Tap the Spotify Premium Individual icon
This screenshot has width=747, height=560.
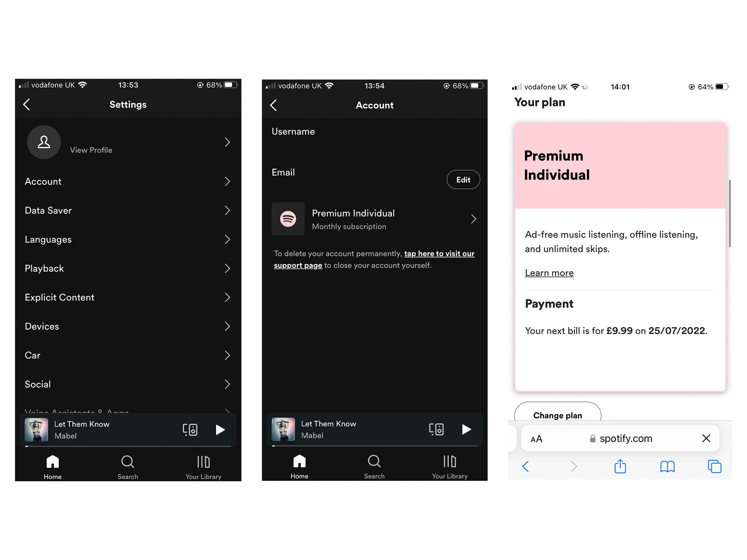tap(287, 218)
